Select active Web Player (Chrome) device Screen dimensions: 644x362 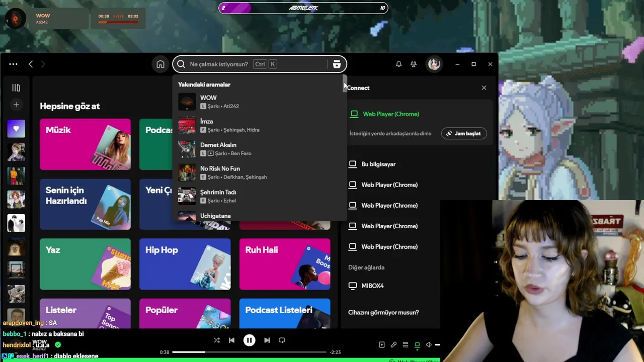pyautogui.click(x=391, y=114)
